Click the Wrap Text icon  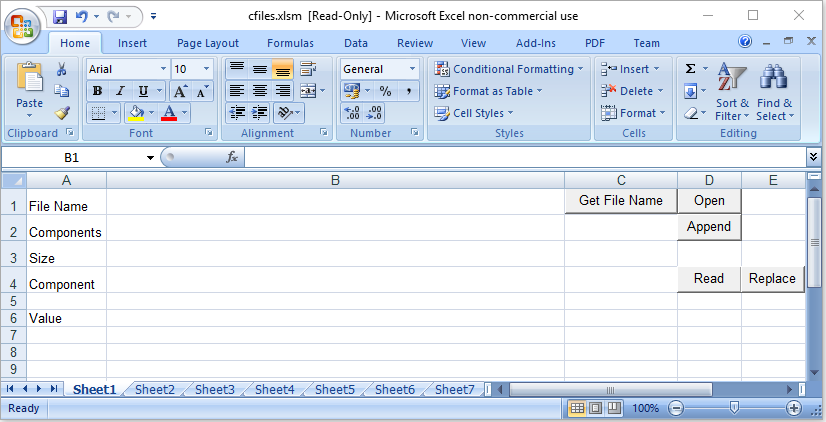(307, 69)
